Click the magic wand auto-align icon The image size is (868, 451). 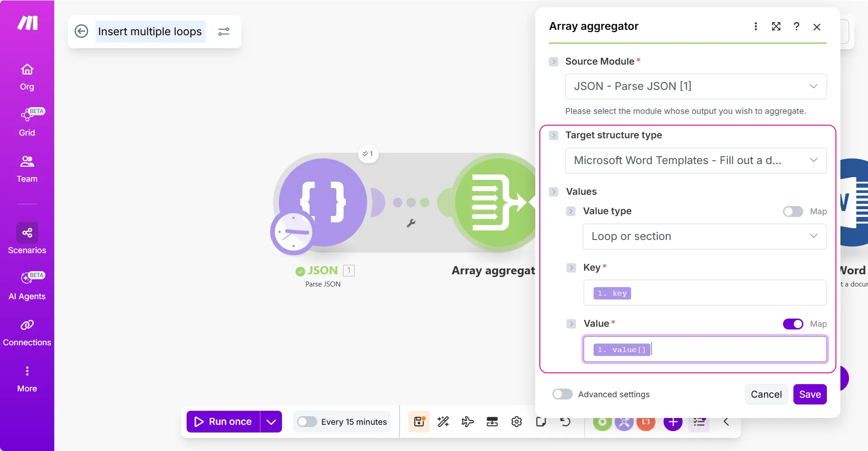click(443, 422)
